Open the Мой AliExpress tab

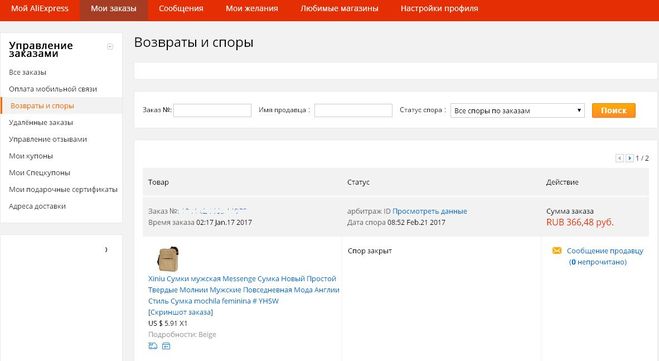click(x=40, y=8)
